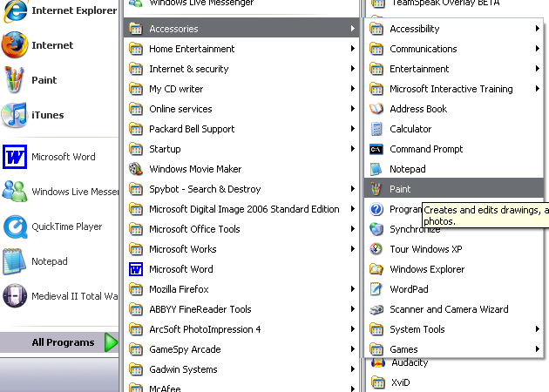Expand Microsoft Works submenu arrow

point(353,249)
